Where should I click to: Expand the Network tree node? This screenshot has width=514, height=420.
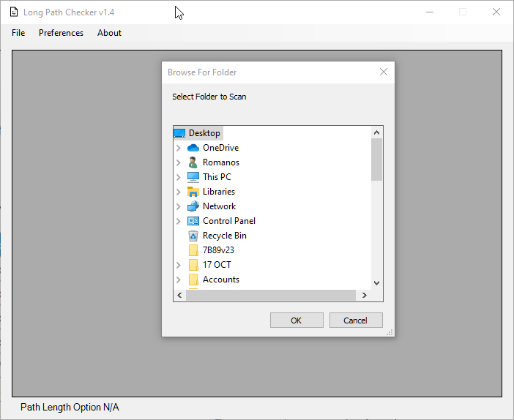coord(179,206)
